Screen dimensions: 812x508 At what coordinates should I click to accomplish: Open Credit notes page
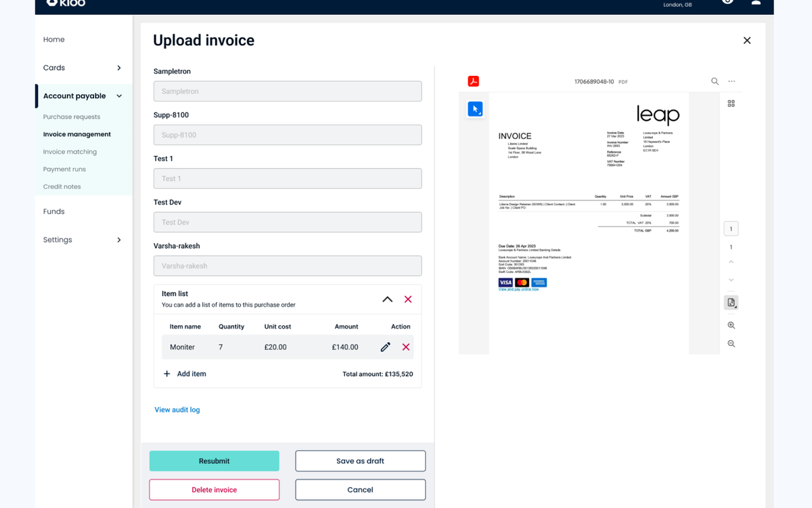click(62, 187)
